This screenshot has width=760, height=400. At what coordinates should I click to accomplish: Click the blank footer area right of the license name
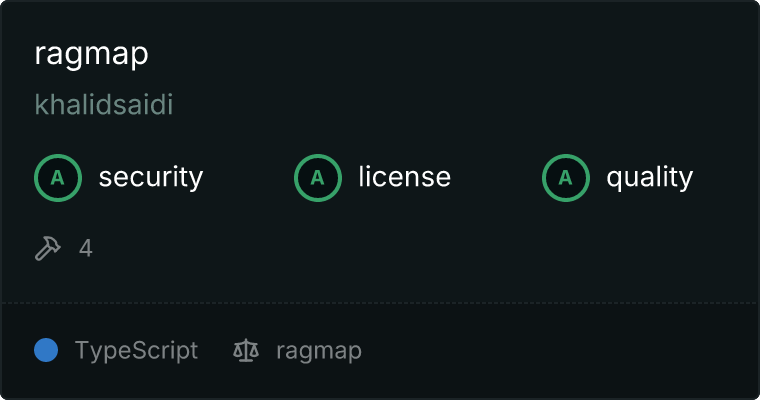pos(557,351)
